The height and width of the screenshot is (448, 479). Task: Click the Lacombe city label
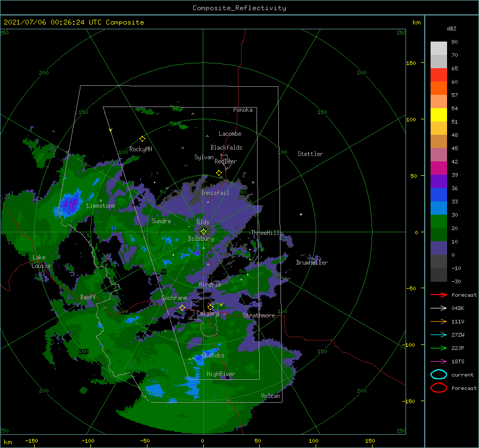click(230, 134)
